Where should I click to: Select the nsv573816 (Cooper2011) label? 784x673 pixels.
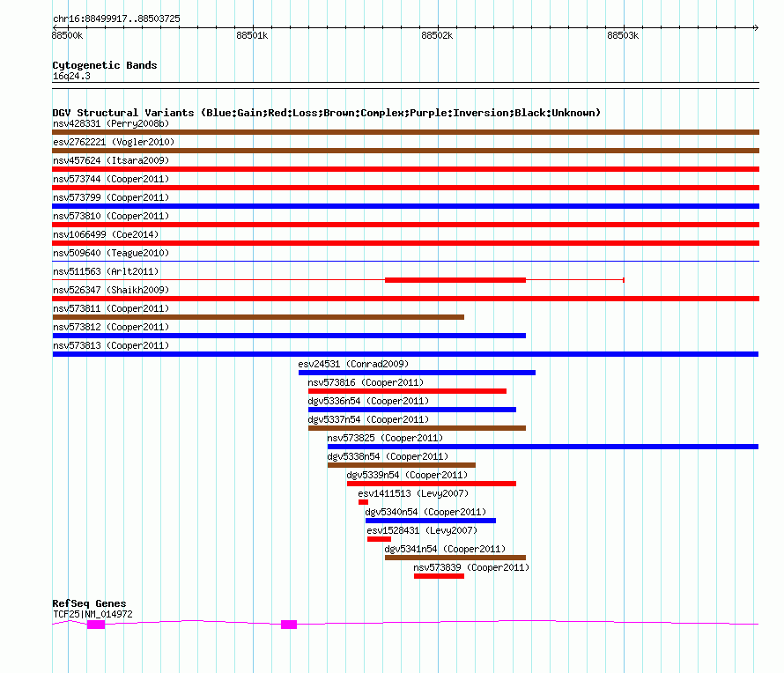point(366,382)
